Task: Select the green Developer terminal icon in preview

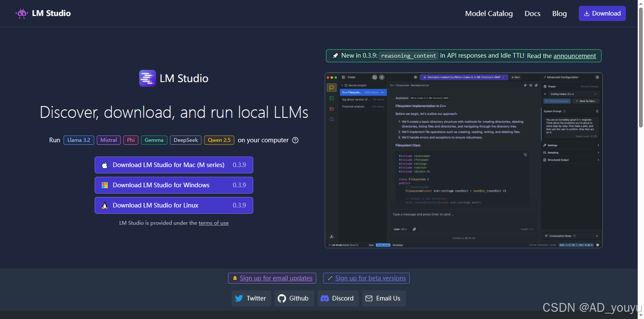Action: pos(331,98)
